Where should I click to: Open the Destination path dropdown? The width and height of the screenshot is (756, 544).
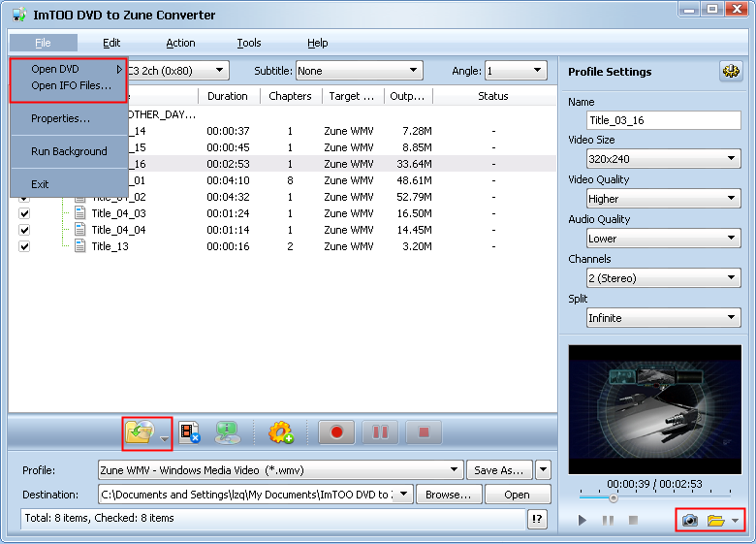click(x=403, y=494)
